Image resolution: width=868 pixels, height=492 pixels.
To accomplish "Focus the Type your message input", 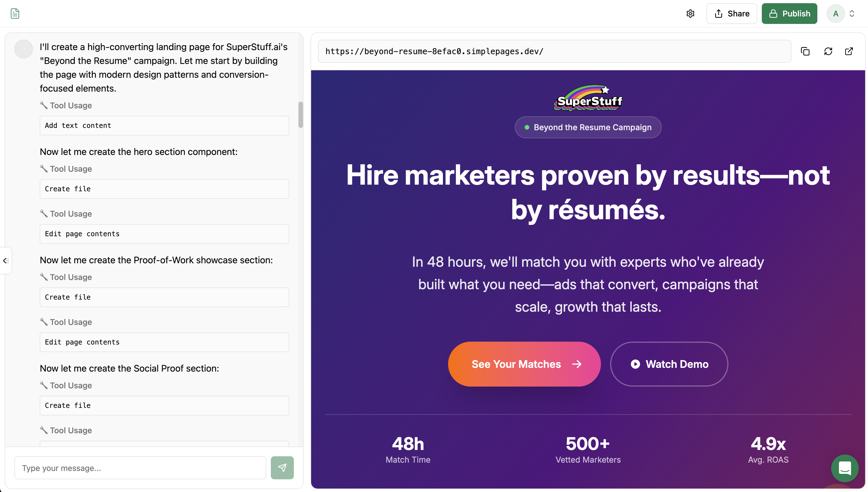I will (140, 468).
